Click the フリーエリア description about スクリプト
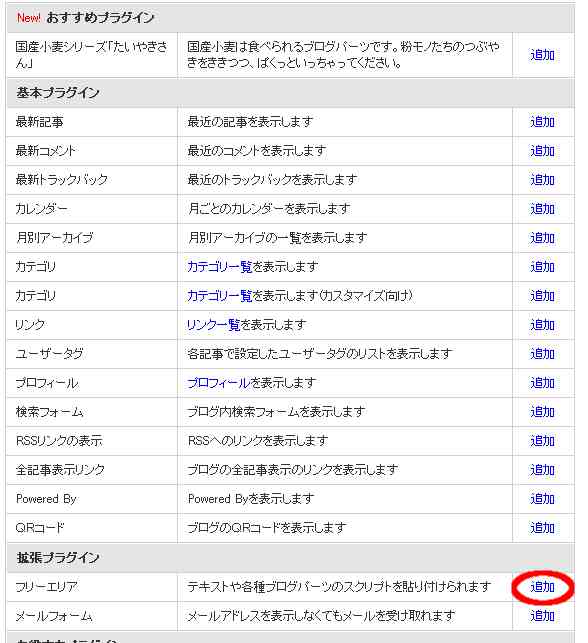 click(339, 587)
